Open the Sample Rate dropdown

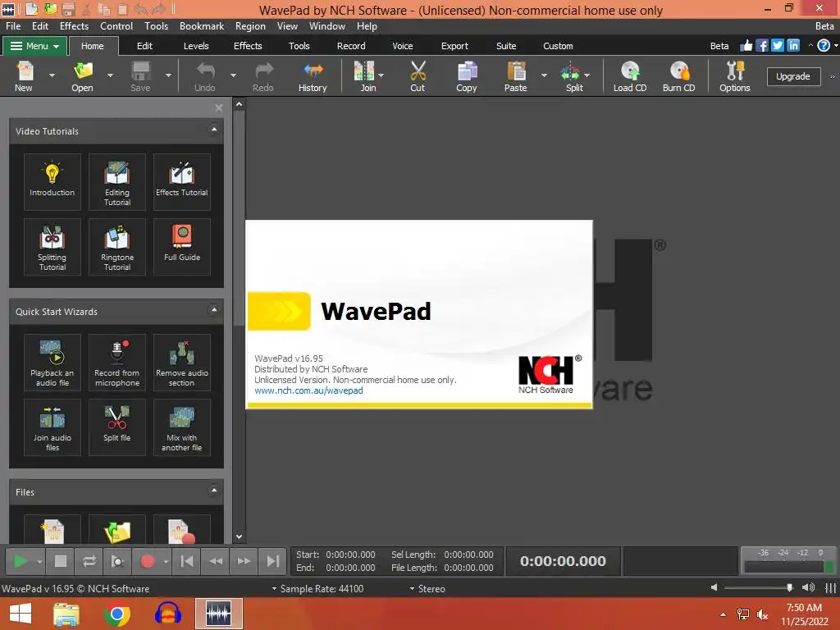point(317,589)
